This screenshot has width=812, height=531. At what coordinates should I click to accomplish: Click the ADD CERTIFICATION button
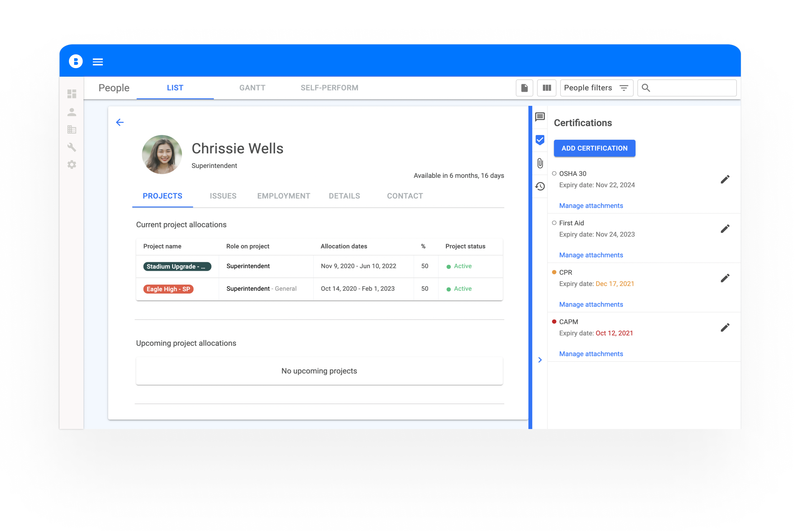coord(594,148)
